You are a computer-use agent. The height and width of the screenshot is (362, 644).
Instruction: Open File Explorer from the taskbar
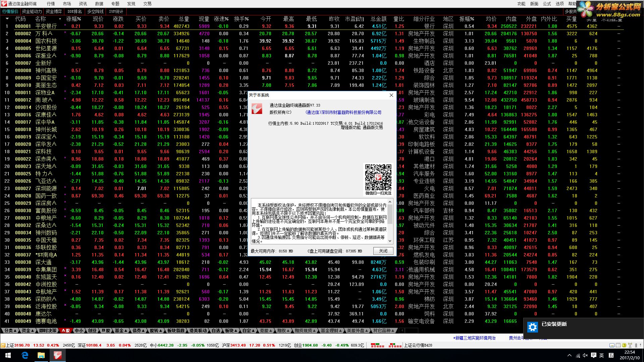point(41,355)
